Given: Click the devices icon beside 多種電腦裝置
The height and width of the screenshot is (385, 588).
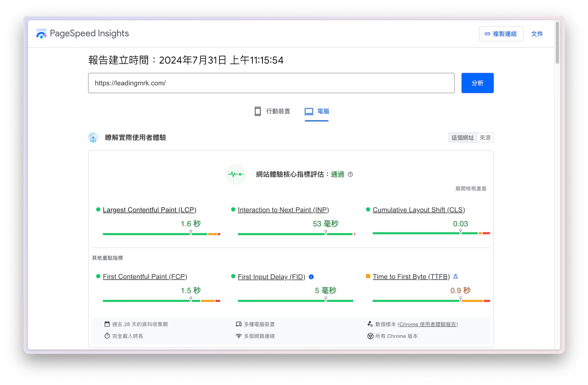Looking at the screenshot, I should [239, 324].
